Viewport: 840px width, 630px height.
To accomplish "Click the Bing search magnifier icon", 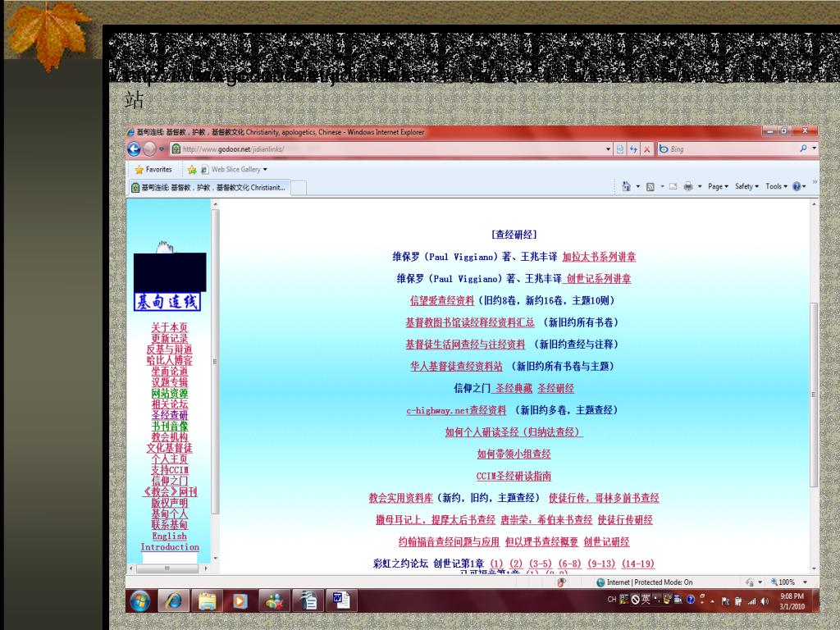I will click(803, 148).
